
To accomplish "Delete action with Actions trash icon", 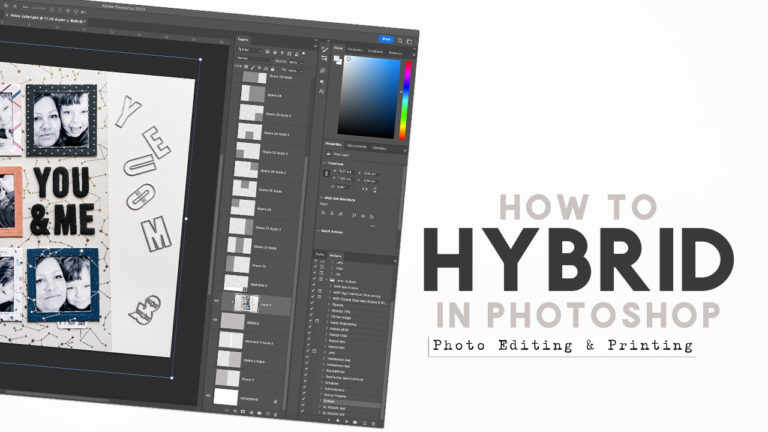I will [x=373, y=423].
